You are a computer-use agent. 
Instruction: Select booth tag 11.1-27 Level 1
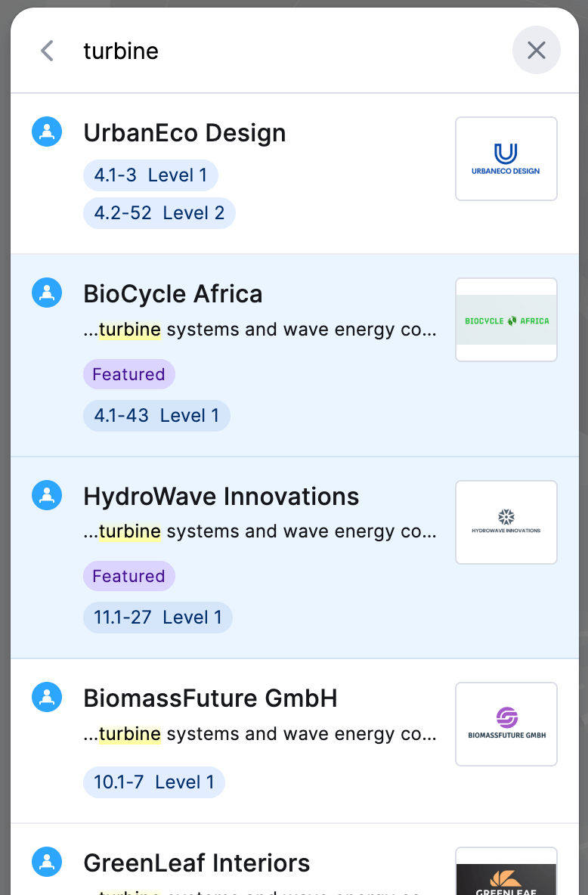click(x=157, y=618)
